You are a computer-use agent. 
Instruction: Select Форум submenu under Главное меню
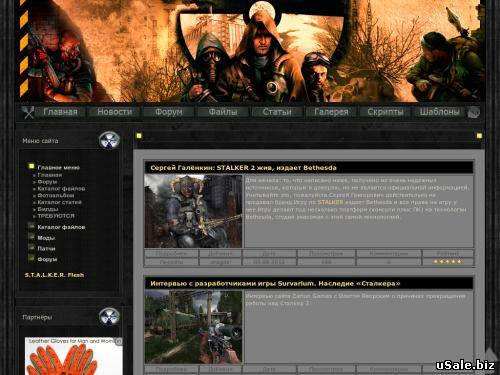click(47, 182)
